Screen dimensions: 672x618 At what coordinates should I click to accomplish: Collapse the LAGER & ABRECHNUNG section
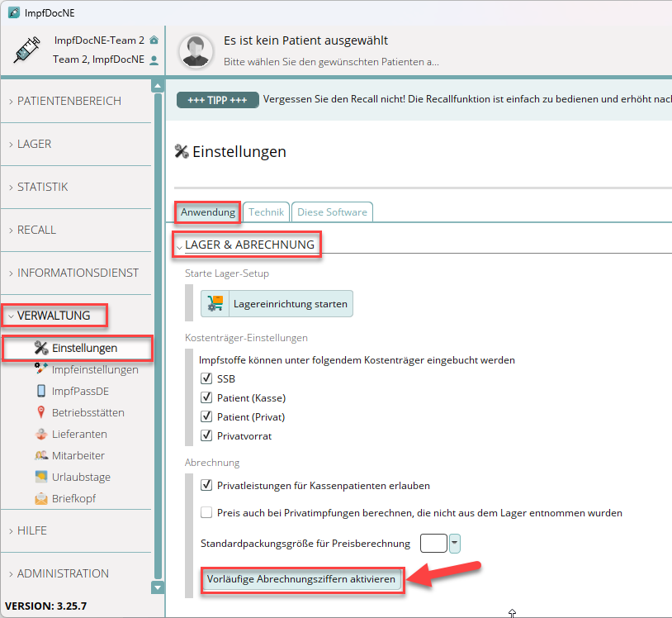coord(180,246)
